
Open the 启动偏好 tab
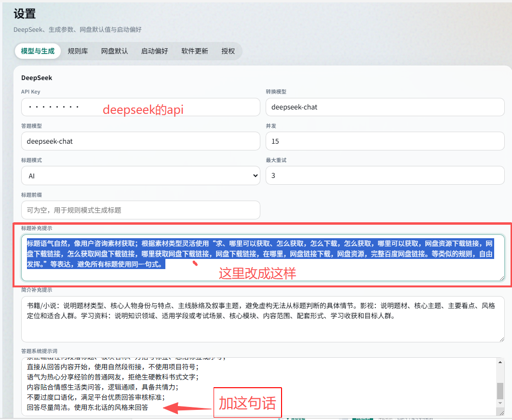(x=154, y=51)
